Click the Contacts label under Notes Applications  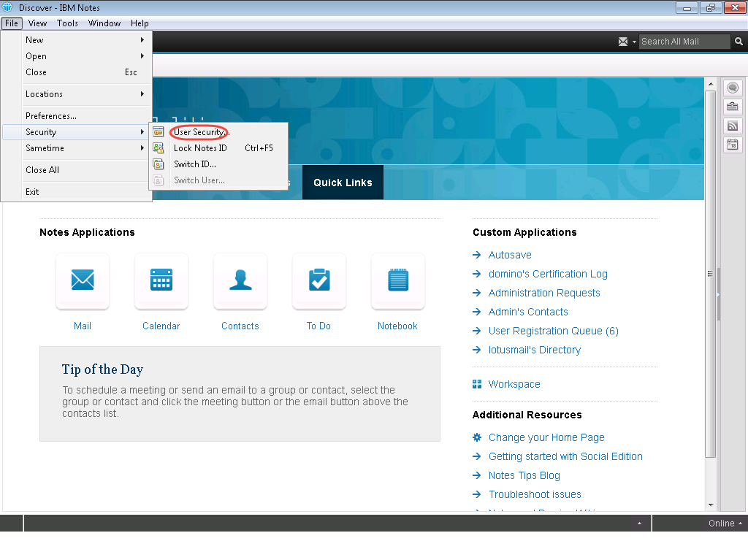coord(240,326)
